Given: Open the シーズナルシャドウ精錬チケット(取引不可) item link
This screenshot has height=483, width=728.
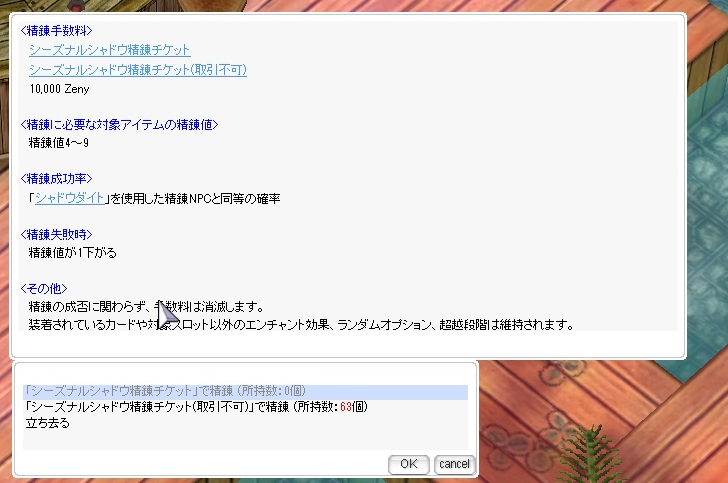Looking at the screenshot, I should point(138,70).
